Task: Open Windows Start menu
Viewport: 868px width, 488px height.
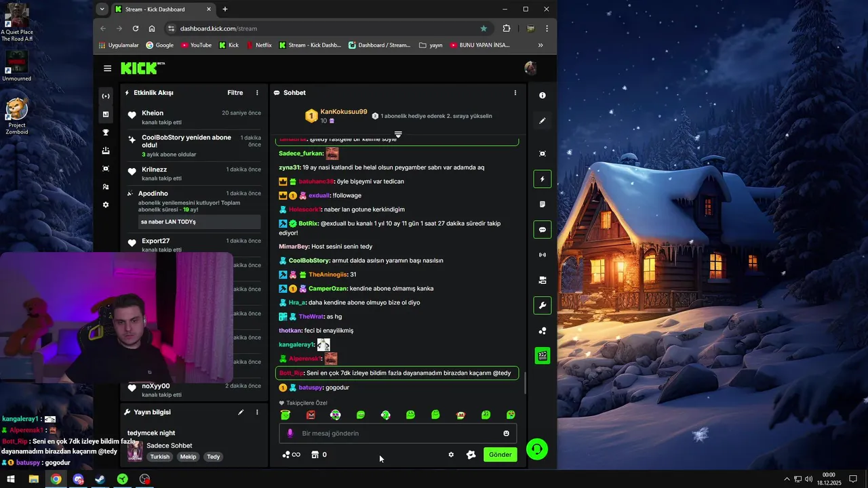Action: coord(11,479)
